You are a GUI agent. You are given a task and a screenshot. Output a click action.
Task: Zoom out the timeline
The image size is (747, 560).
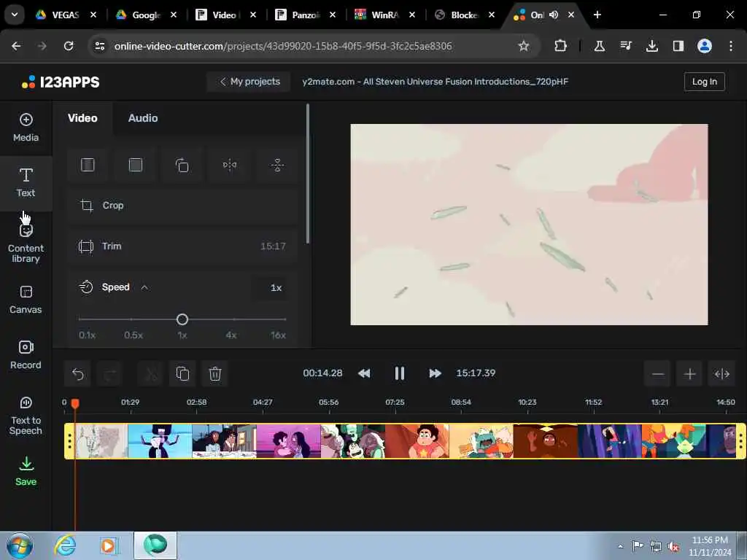point(657,374)
